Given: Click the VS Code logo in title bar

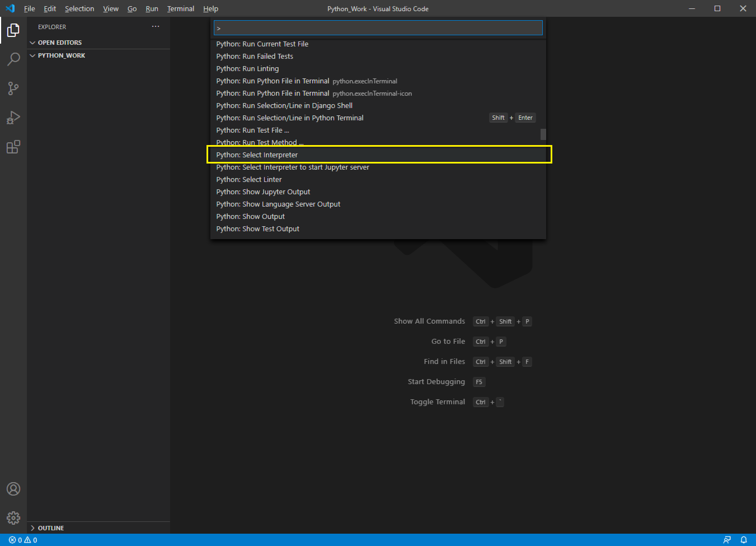Looking at the screenshot, I should pos(10,8).
